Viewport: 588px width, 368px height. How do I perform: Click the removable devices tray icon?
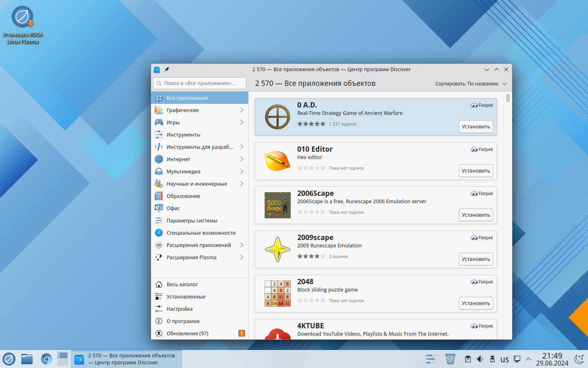(492, 359)
